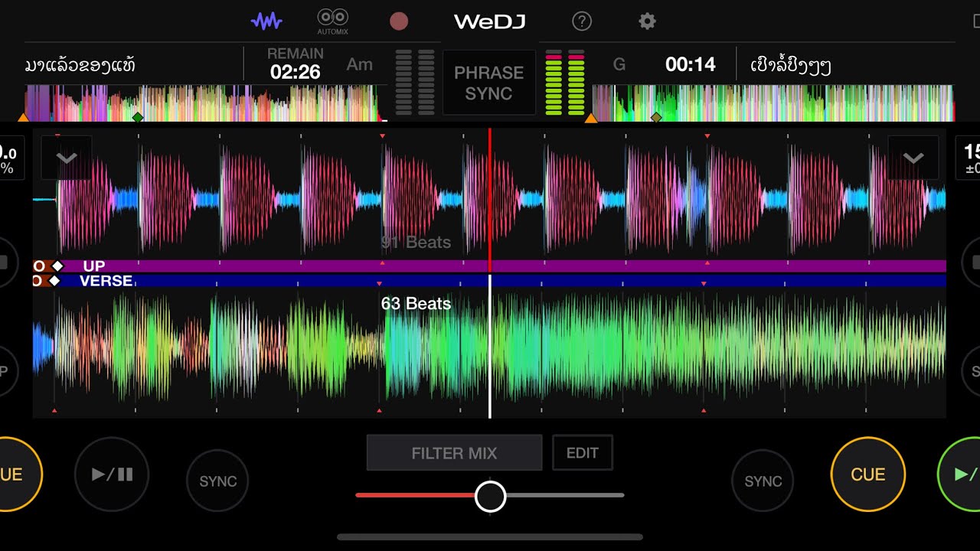Click the cue marker on right overview
Viewport: 980px width, 551px height.
pyautogui.click(x=656, y=117)
